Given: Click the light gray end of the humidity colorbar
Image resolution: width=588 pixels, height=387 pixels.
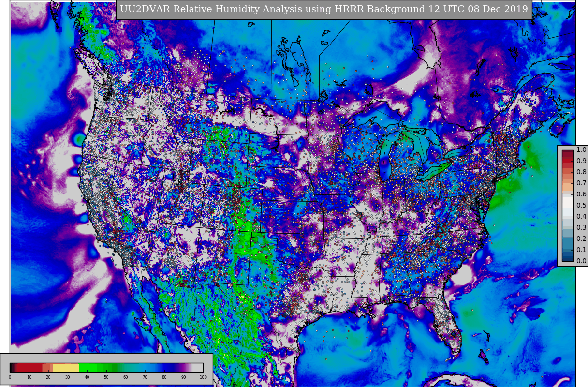Looking at the screenshot, I should coord(198,368).
